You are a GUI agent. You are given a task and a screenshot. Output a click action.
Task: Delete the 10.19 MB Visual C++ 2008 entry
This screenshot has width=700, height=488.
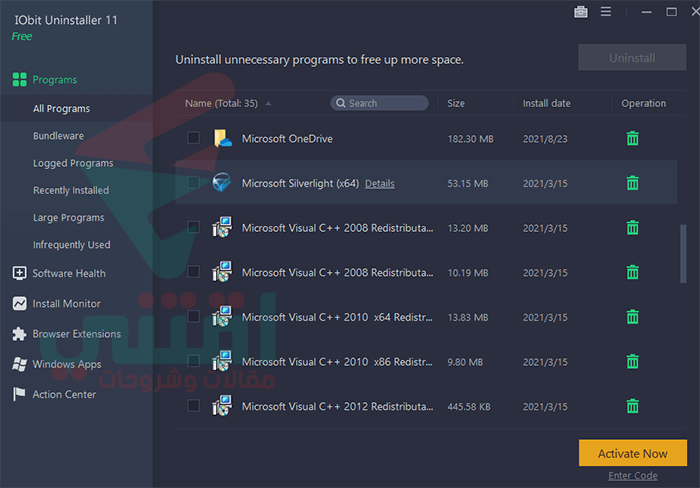pos(632,272)
